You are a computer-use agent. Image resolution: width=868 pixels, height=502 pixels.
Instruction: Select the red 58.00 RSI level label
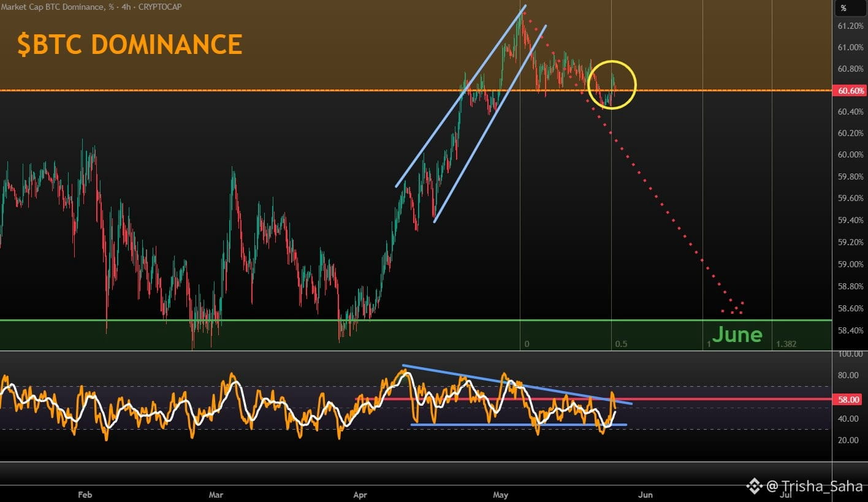point(850,399)
